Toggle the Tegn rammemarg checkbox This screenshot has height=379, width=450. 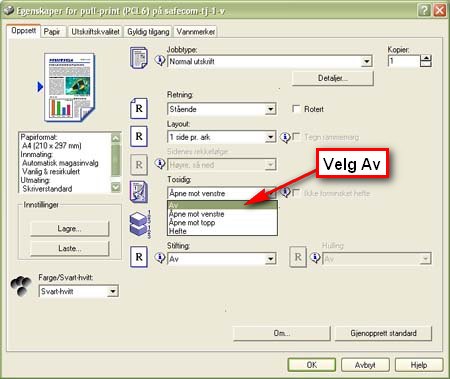click(x=296, y=137)
